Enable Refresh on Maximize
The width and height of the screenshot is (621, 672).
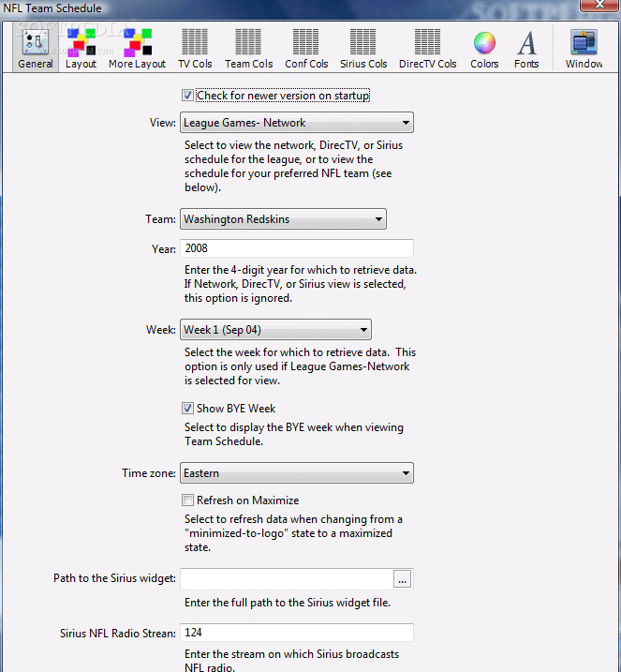tap(187, 500)
